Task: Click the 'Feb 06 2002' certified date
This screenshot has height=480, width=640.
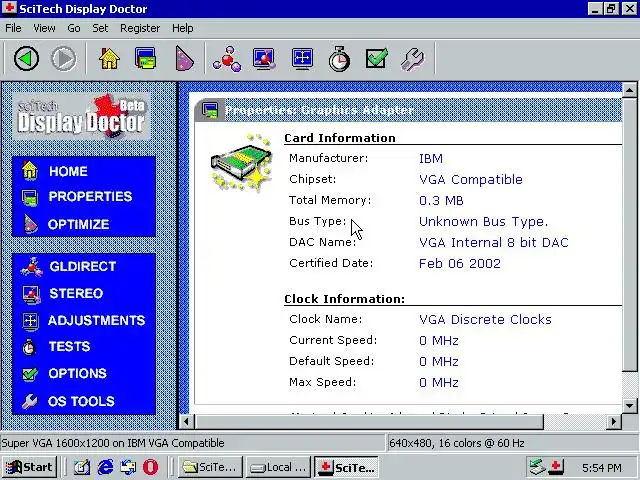Action: click(460, 264)
